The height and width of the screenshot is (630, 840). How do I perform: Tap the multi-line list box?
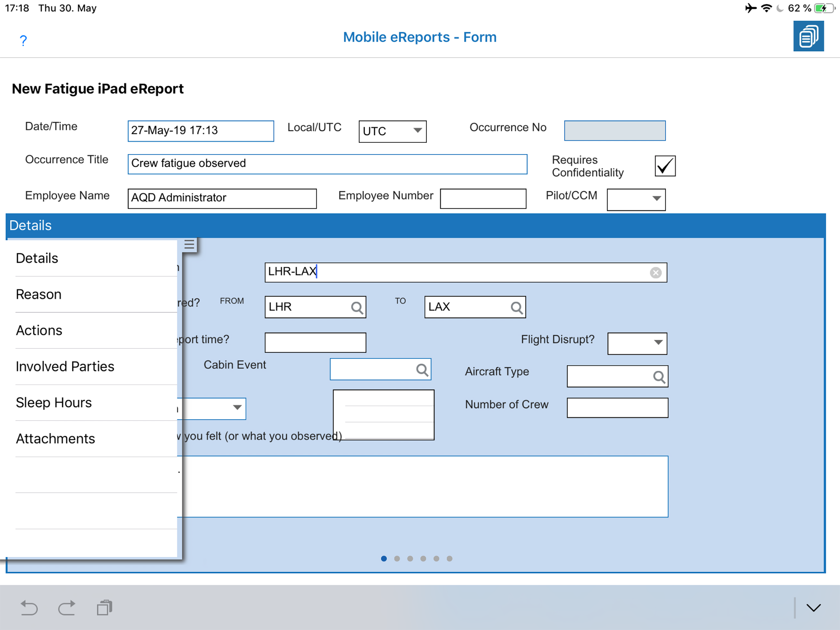383,415
